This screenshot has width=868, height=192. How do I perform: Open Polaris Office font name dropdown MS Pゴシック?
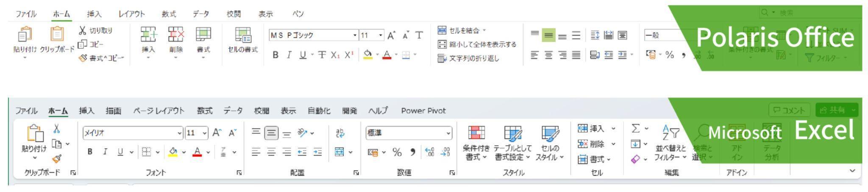pyautogui.click(x=314, y=36)
